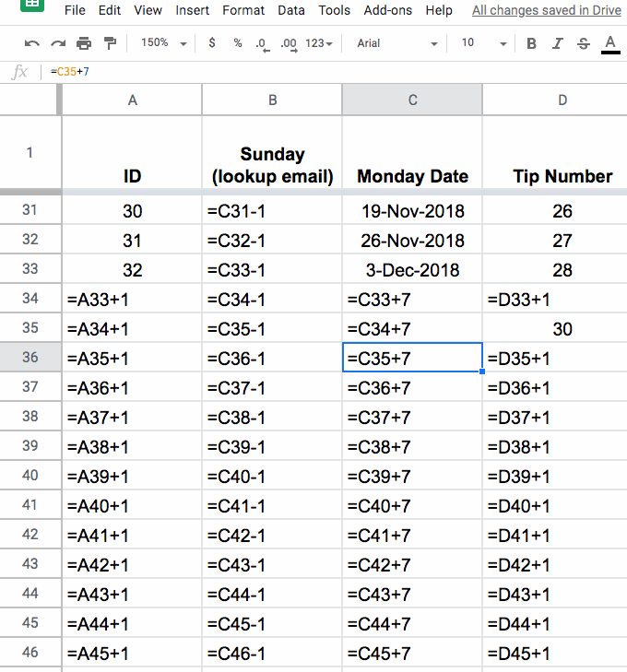Click the Sunday (lookup email) header cell
The image size is (627, 672).
pos(272,152)
